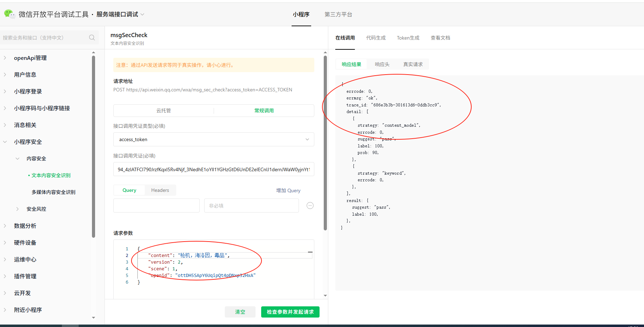The image size is (644, 327).
Task: Expand the 小程序登录 section
Action: tap(5, 91)
